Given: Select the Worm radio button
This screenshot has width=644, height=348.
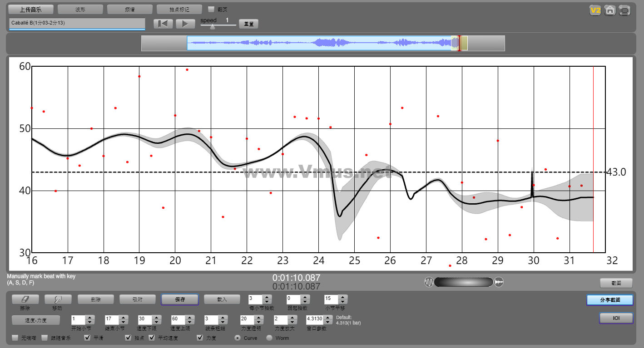Looking at the screenshot, I should (x=269, y=338).
